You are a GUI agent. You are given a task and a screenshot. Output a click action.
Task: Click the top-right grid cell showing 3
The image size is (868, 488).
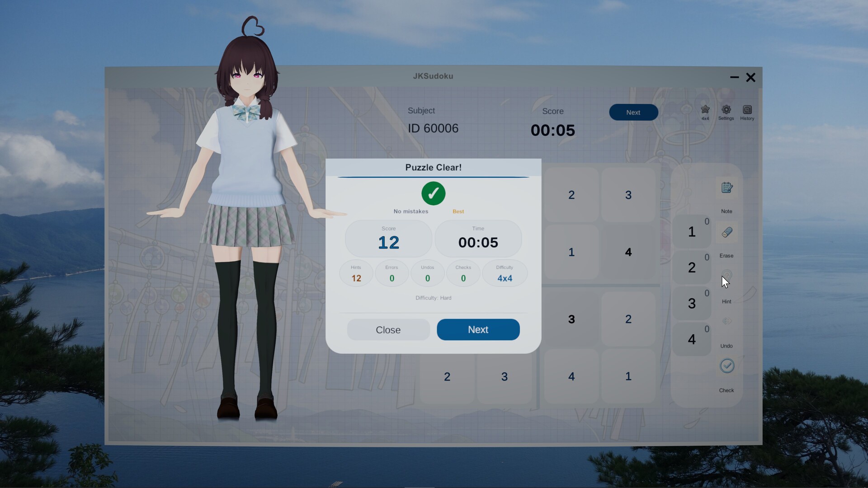(x=628, y=195)
